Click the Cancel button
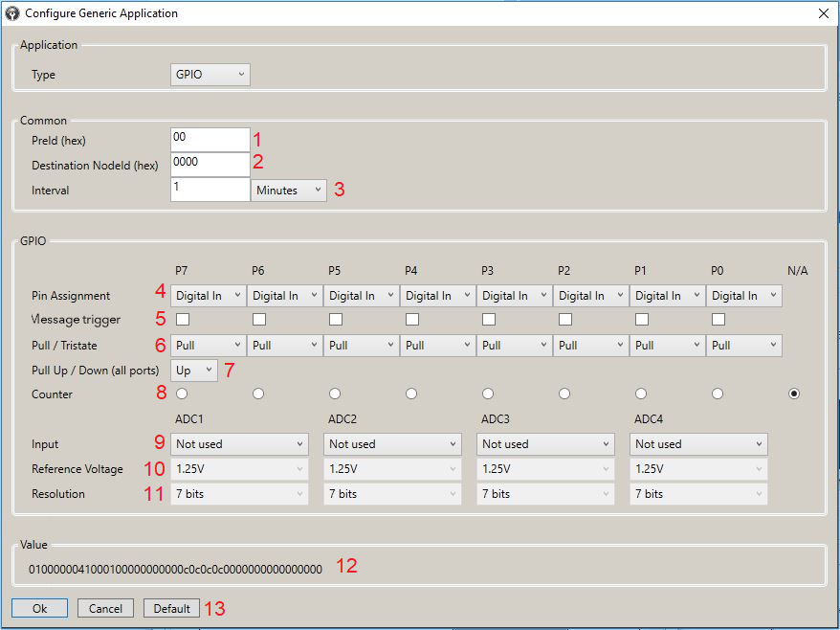 pyautogui.click(x=105, y=609)
